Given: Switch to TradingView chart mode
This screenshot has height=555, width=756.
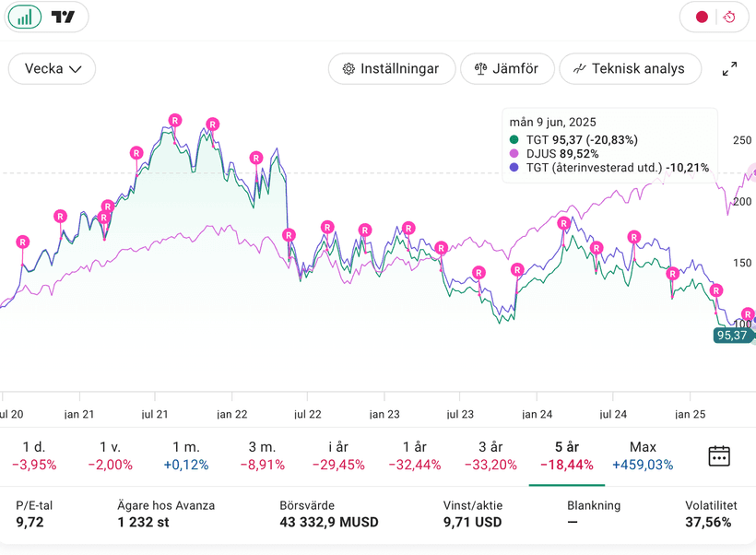Looking at the screenshot, I should coord(64,18).
